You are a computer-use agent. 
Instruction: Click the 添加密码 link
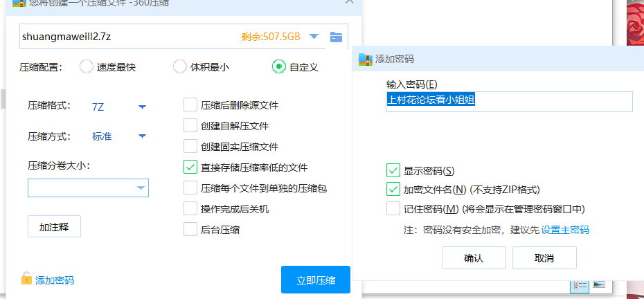(55, 280)
